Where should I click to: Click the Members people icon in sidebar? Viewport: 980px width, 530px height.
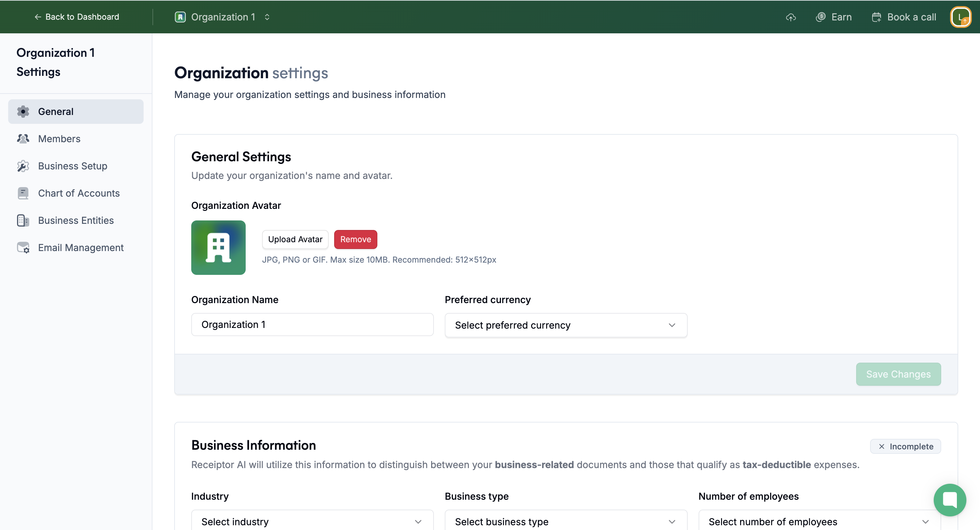pyautogui.click(x=23, y=139)
